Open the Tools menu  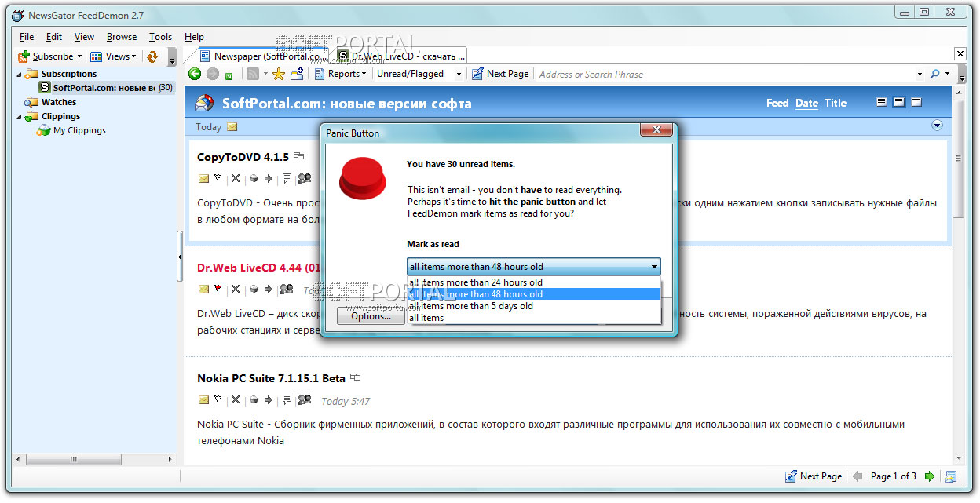tap(160, 37)
